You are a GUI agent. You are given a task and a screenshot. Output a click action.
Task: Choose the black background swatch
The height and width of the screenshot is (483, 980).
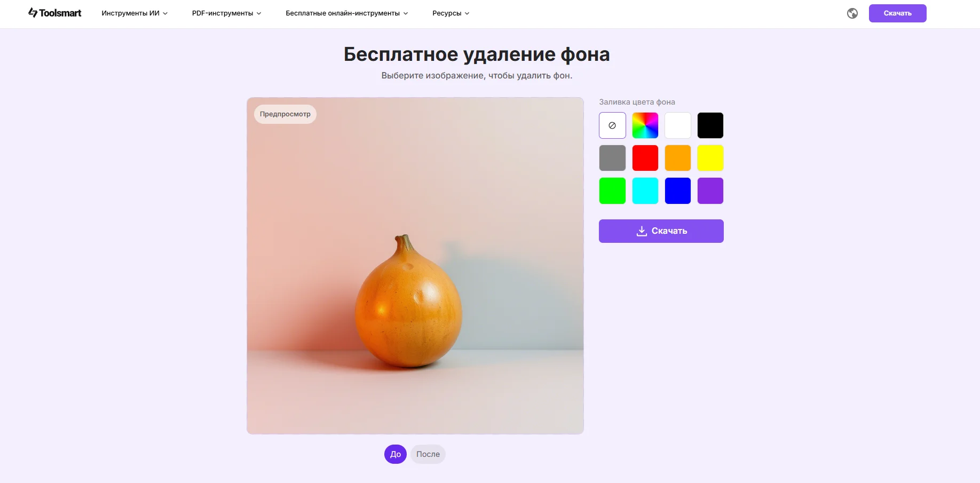click(710, 125)
